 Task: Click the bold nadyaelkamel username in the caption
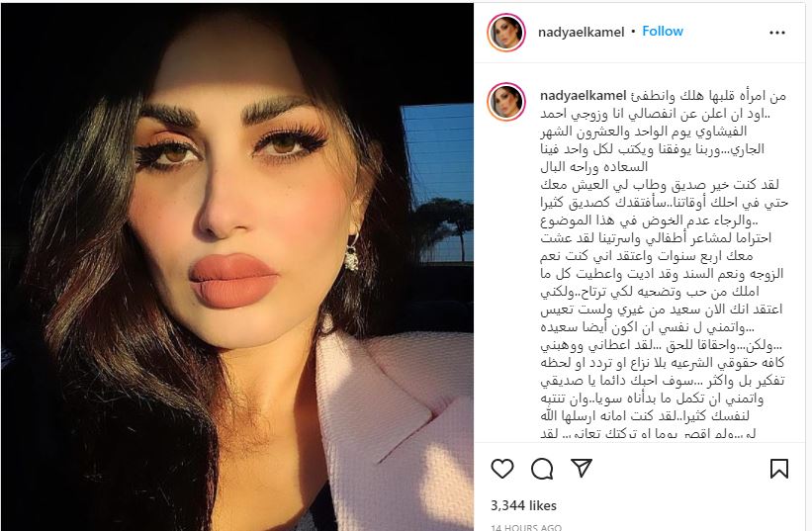(x=584, y=96)
